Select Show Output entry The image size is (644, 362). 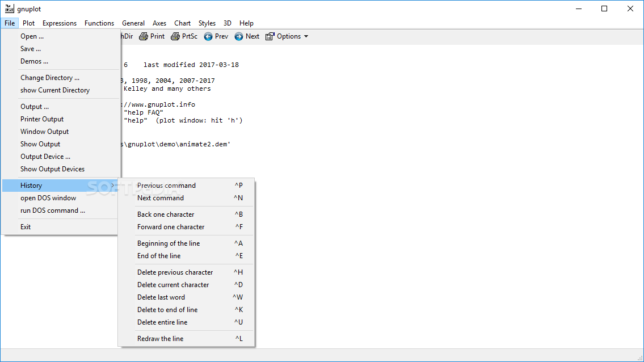coord(61,144)
